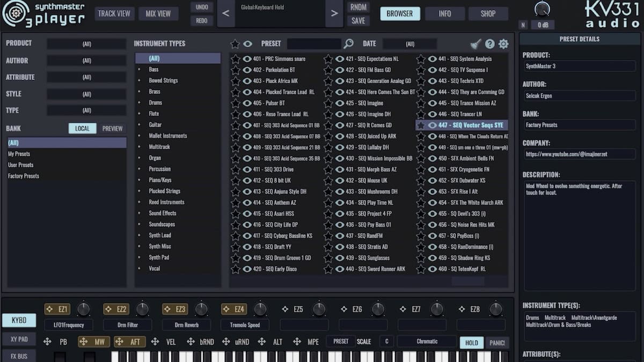The height and width of the screenshot is (362, 644).
Task: Go to next preset with right arrow
Action: point(334,13)
